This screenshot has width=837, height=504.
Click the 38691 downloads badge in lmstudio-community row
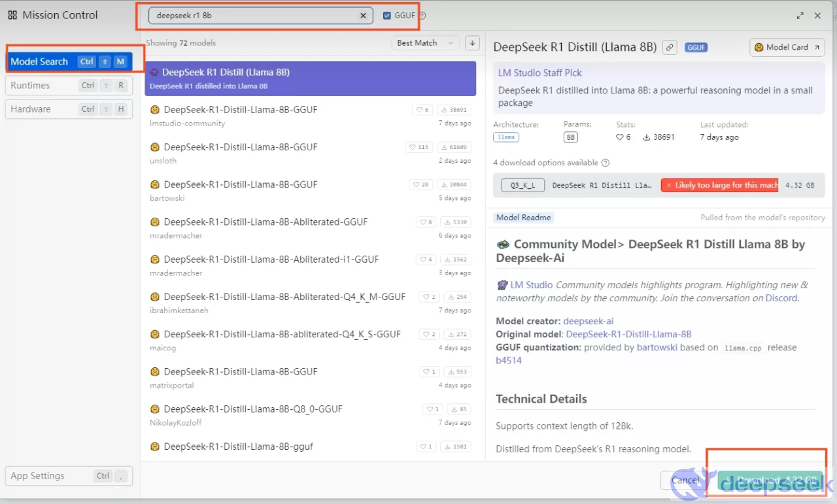coord(454,110)
